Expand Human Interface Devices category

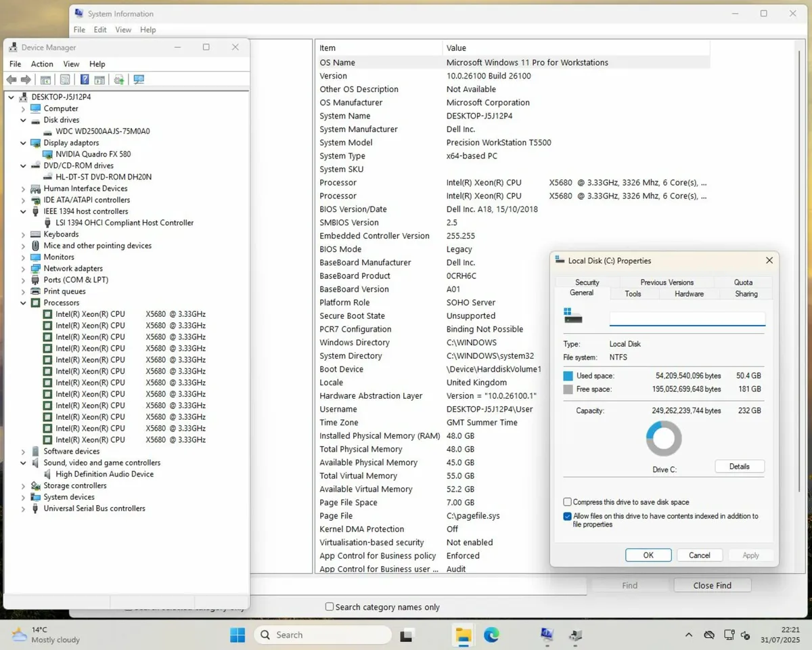click(23, 189)
